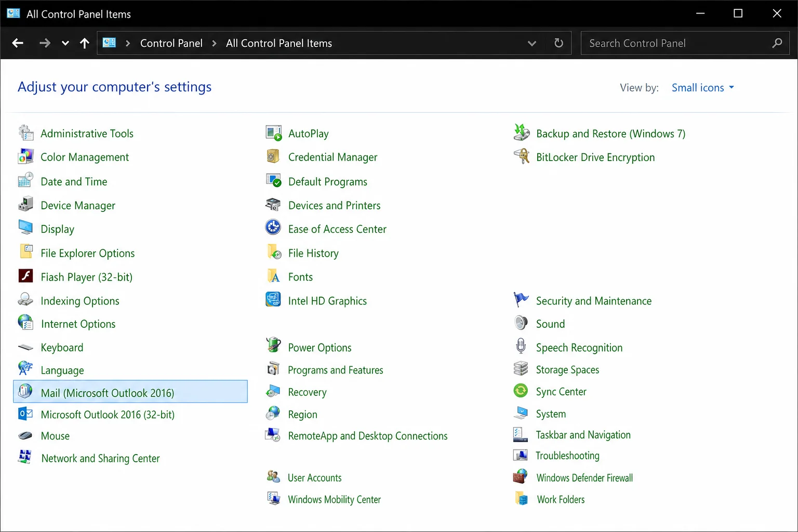Open the Region link
This screenshot has height=532, width=798.
click(x=302, y=415)
